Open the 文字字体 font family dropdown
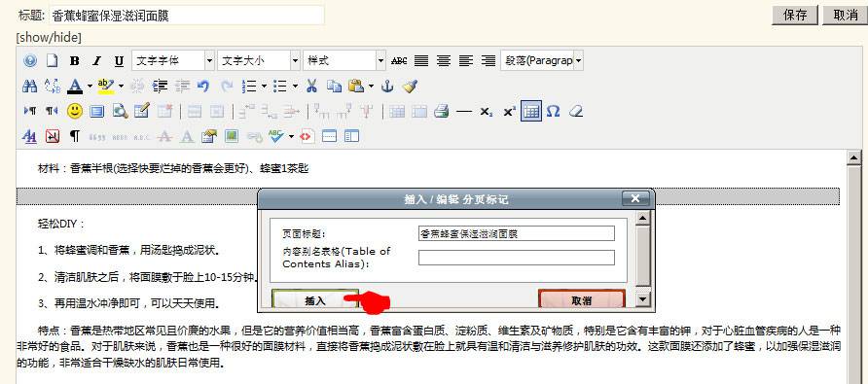868x384 pixels. [x=173, y=61]
